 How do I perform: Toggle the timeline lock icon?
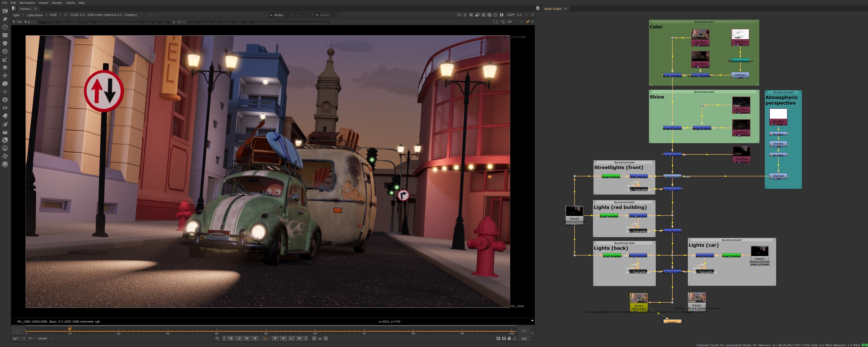point(509,338)
